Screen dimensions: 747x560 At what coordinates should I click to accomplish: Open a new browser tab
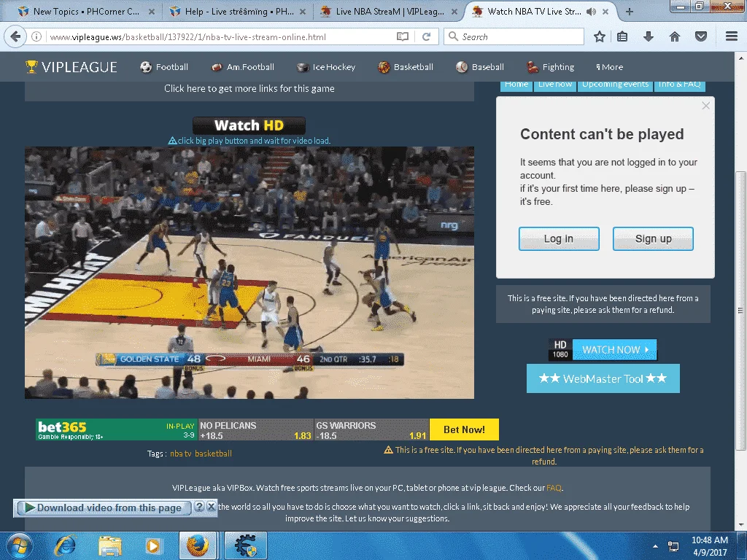(x=630, y=12)
